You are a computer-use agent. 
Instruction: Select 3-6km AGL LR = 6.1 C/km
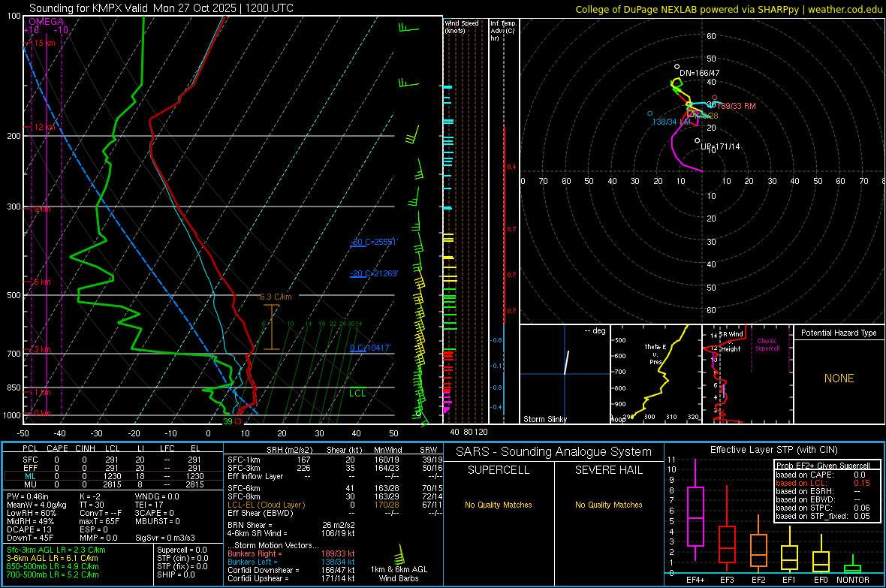click(x=53, y=558)
